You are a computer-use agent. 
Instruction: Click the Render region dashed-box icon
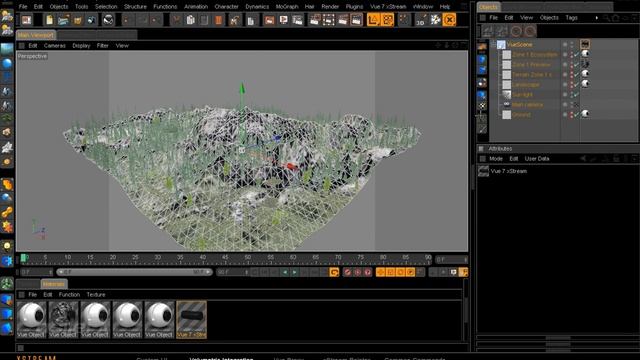pos(329,20)
